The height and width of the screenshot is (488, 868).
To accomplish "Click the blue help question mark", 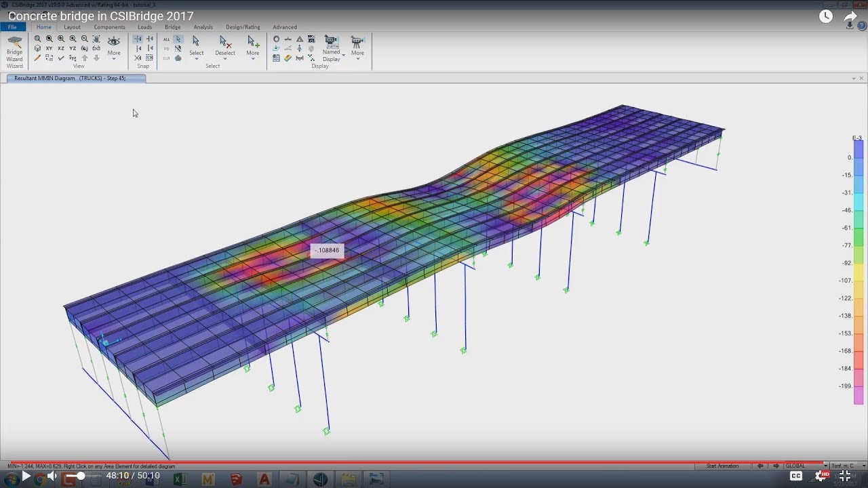I will tap(862, 26).
